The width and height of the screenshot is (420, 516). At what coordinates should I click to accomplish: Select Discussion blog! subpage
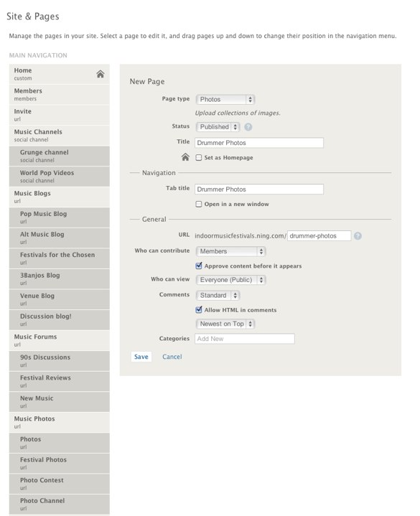pyautogui.click(x=60, y=320)
